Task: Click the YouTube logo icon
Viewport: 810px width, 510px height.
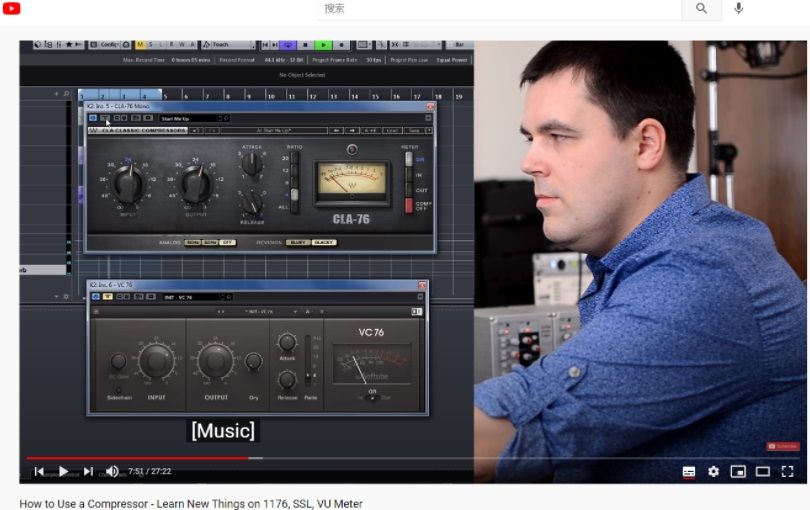Action: pos(11,8)
